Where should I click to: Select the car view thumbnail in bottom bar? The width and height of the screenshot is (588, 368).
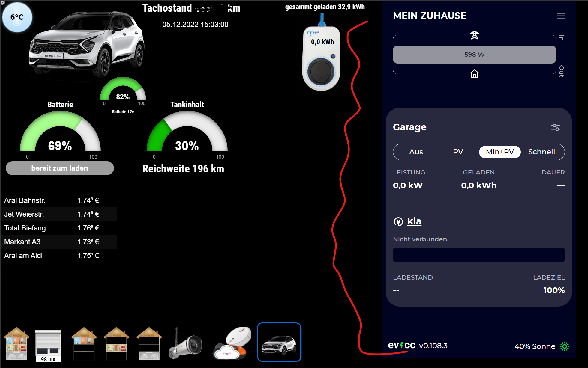(279, 342)
